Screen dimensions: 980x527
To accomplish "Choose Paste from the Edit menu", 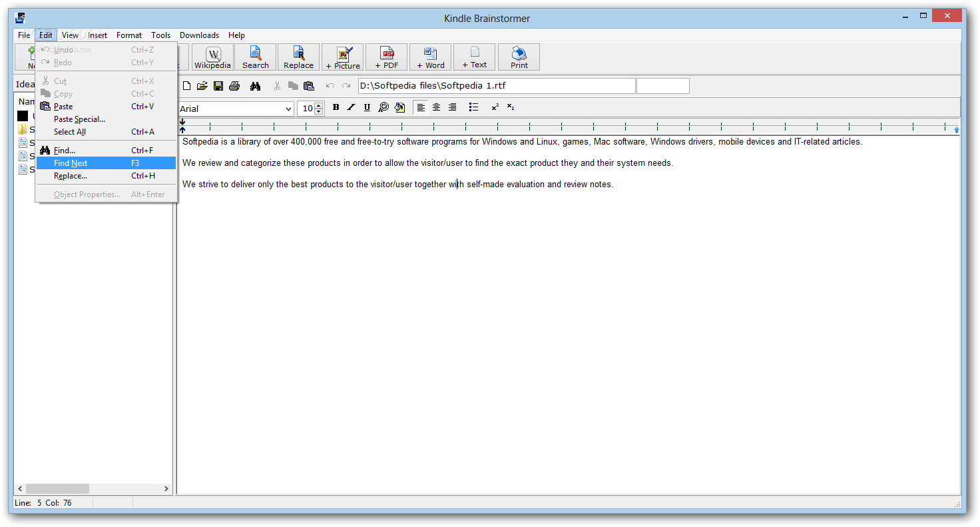I will (x=107, y=107).
